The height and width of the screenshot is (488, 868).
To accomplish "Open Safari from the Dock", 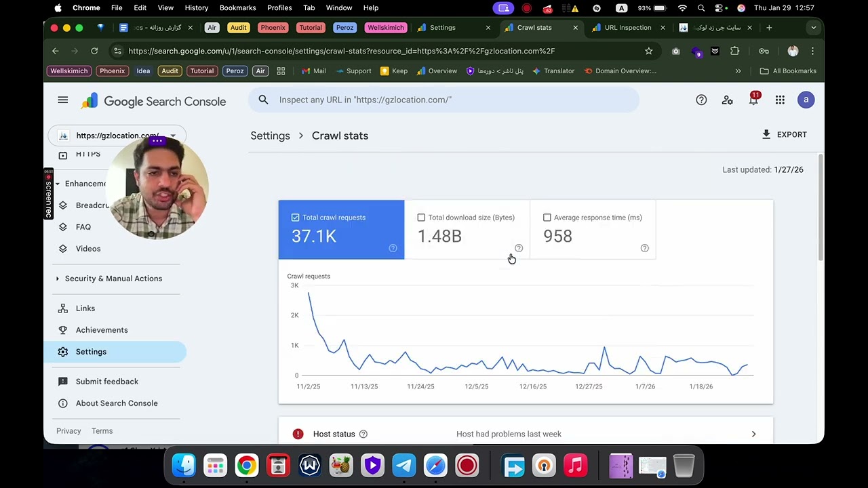I will (435, 466).
